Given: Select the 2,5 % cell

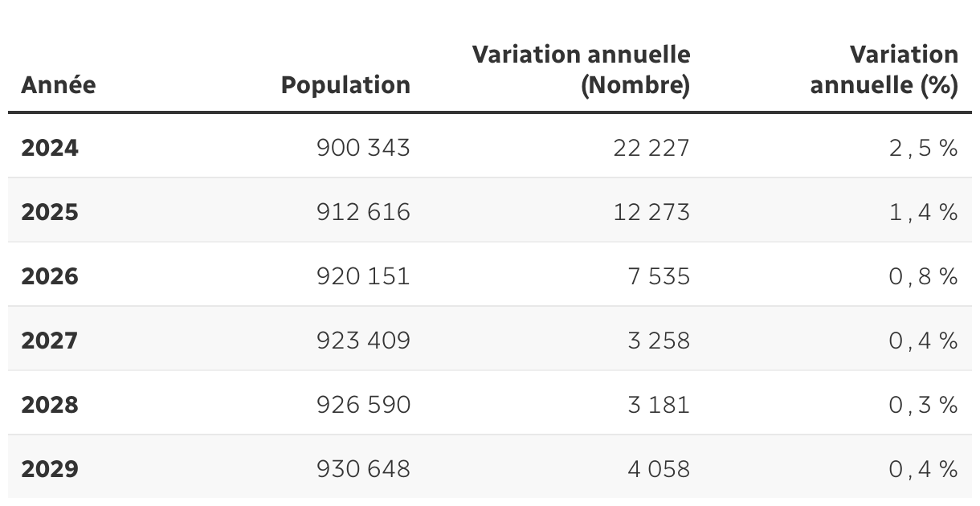Looking at the screenshot, I should coord(924,148).
